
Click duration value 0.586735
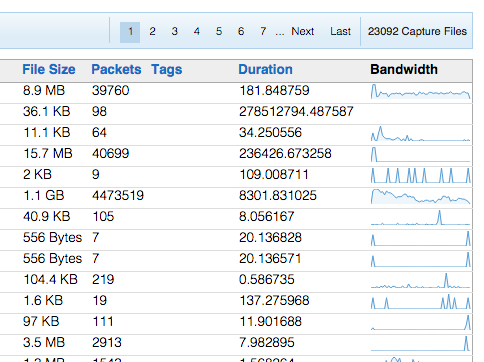click(267, 280)
